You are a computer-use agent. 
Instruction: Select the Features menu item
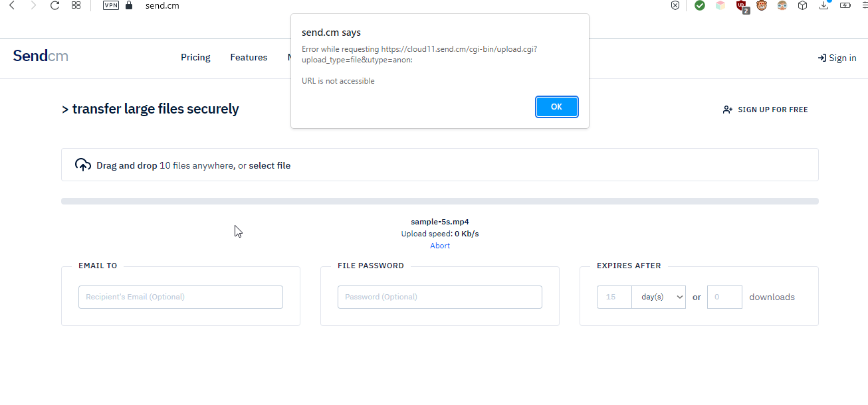click(x=248, y=57)
